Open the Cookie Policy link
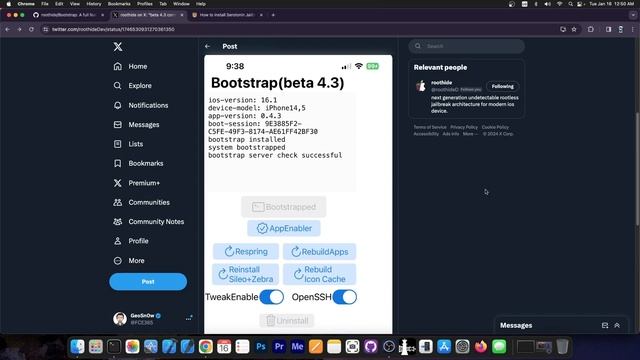Screen dimensions: 640x360 pyautogui.click(x=495, y=127)
